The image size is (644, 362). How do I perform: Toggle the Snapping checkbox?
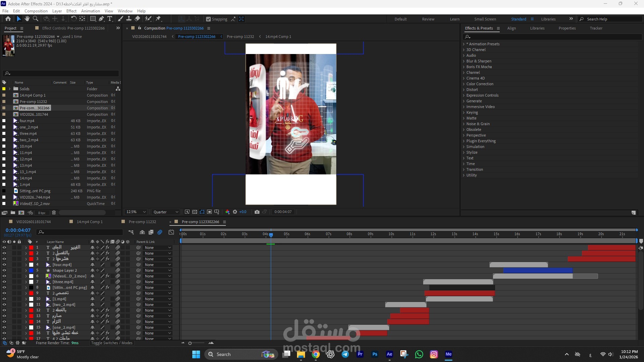208,19
